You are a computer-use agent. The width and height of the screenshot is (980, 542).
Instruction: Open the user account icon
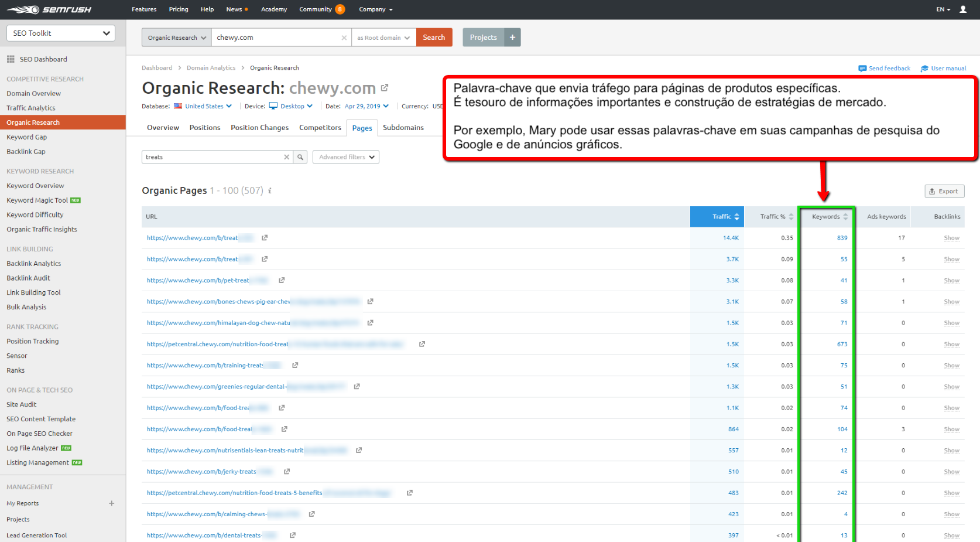point(963,9)
